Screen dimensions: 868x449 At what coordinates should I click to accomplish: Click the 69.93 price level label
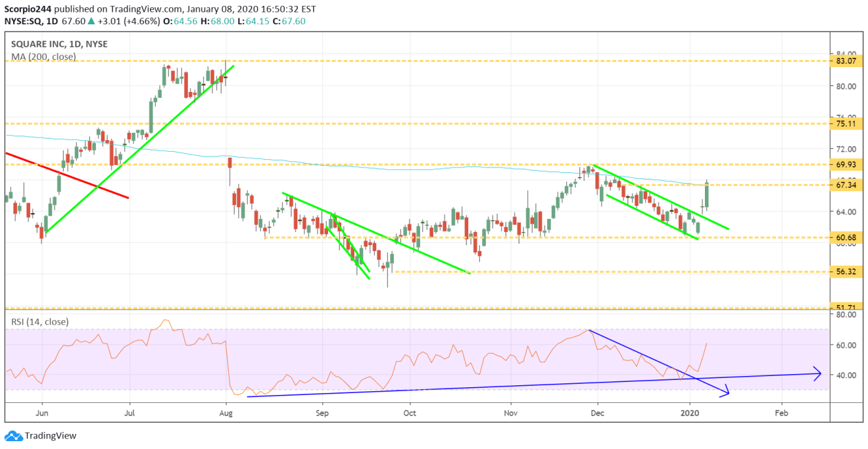845,164
